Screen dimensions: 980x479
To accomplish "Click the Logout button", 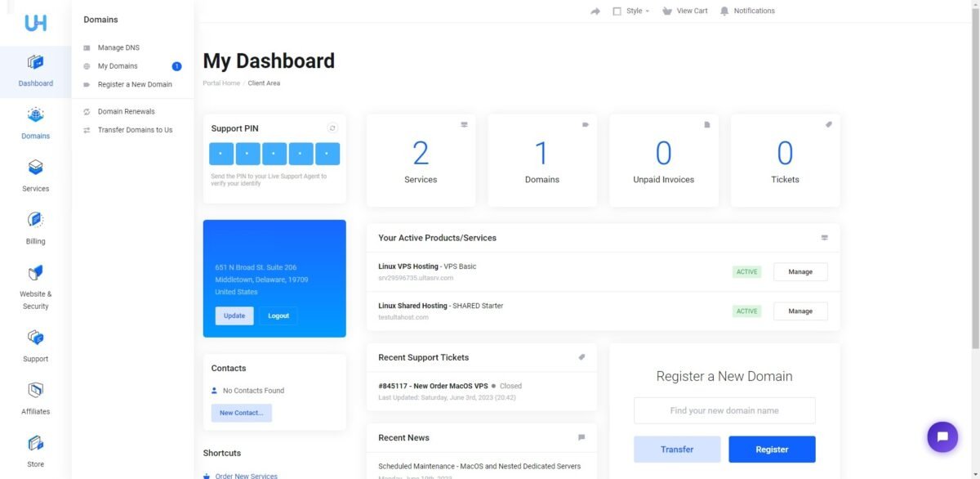I will coord(278,316).
